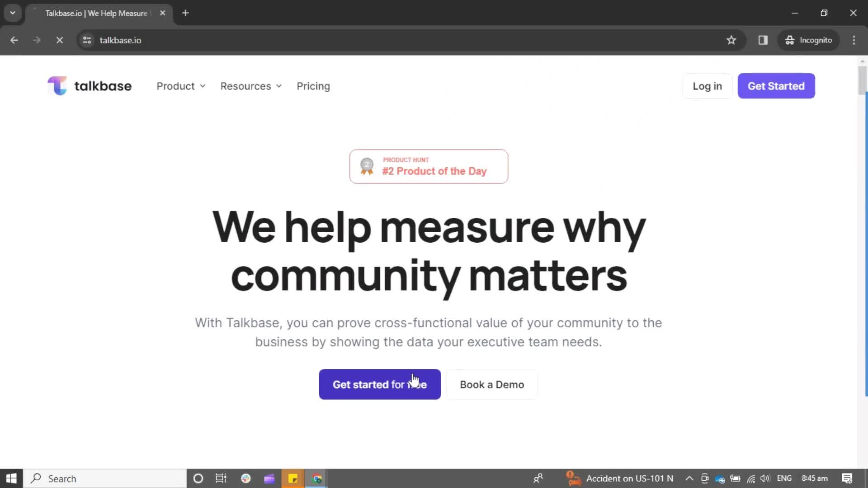Click the reload/stop loading icon
The image size is (868, 488).
(x=58, y=40)
